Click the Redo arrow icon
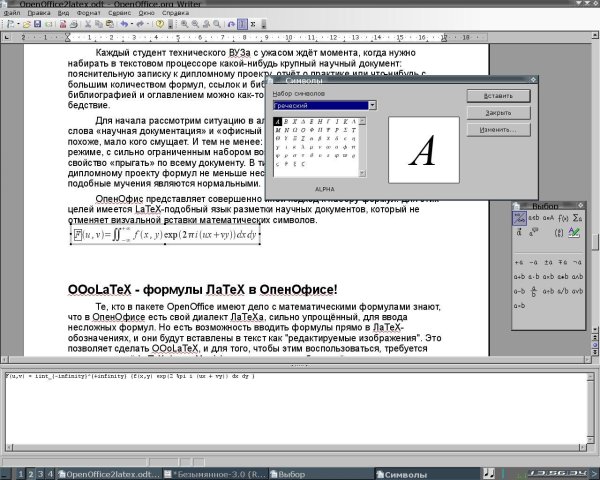 [140, 24]
